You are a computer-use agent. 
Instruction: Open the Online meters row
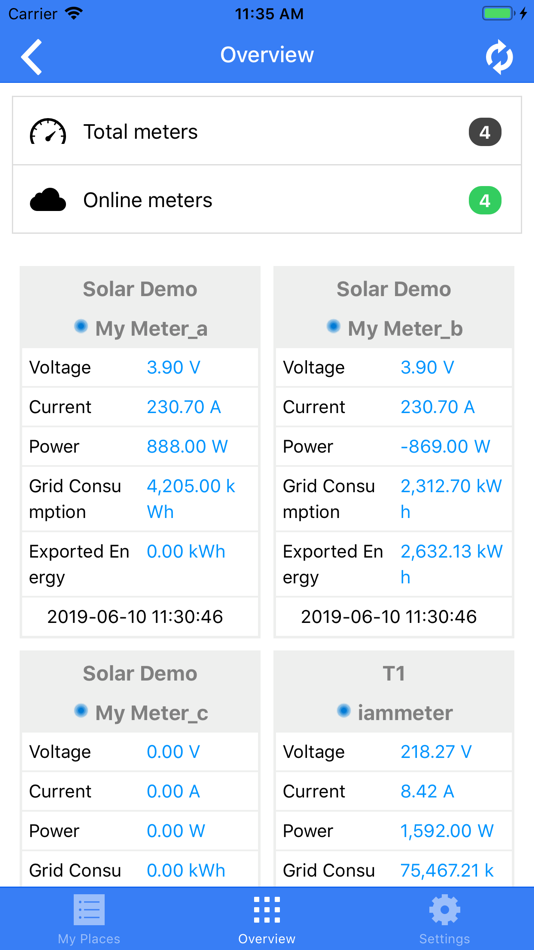pyautogui.click(x=267, y=199)
